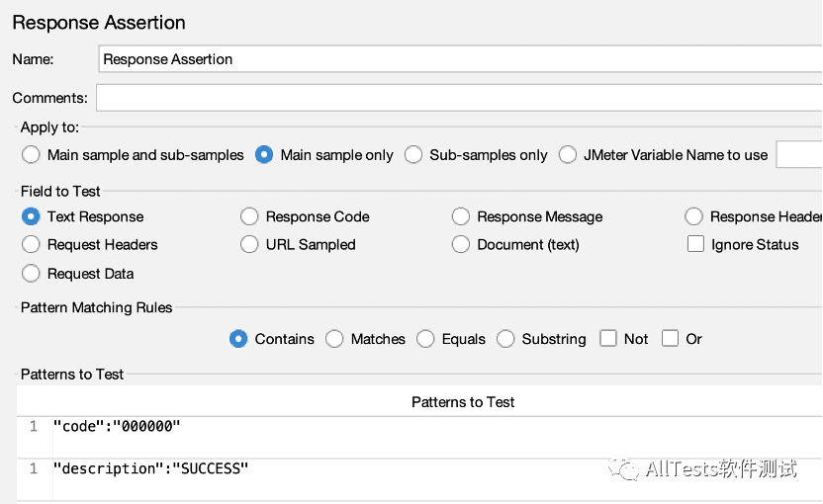The width and height of the screenshot is (823, 504).
Task: Select Matches pattern matching rule
Action: (x=334, y=339)
